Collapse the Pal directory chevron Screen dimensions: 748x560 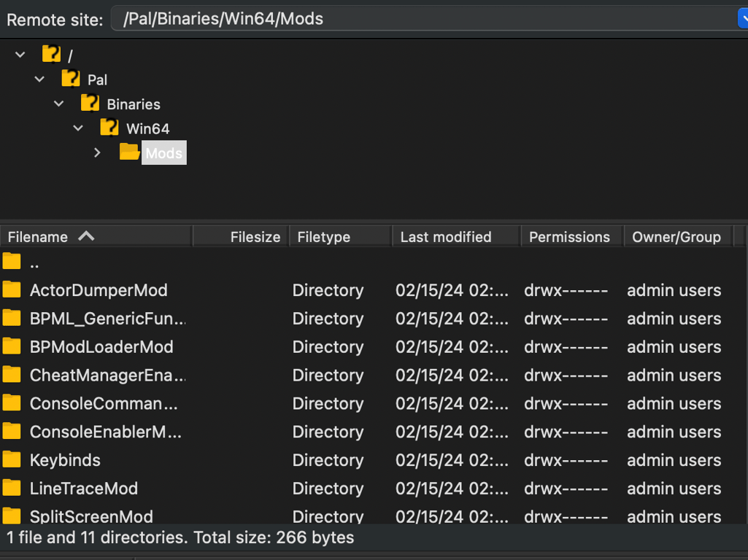(39, 79)
